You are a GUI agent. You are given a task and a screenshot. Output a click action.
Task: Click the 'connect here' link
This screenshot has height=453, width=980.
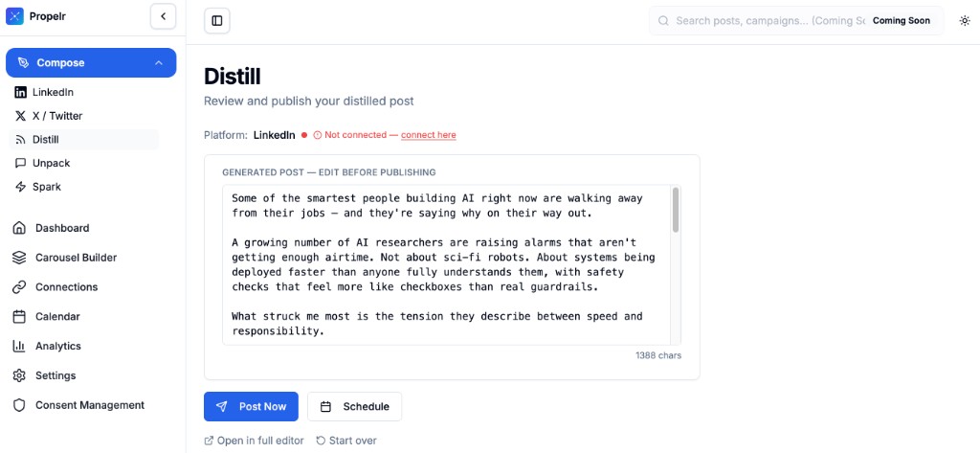click(428, 135)
